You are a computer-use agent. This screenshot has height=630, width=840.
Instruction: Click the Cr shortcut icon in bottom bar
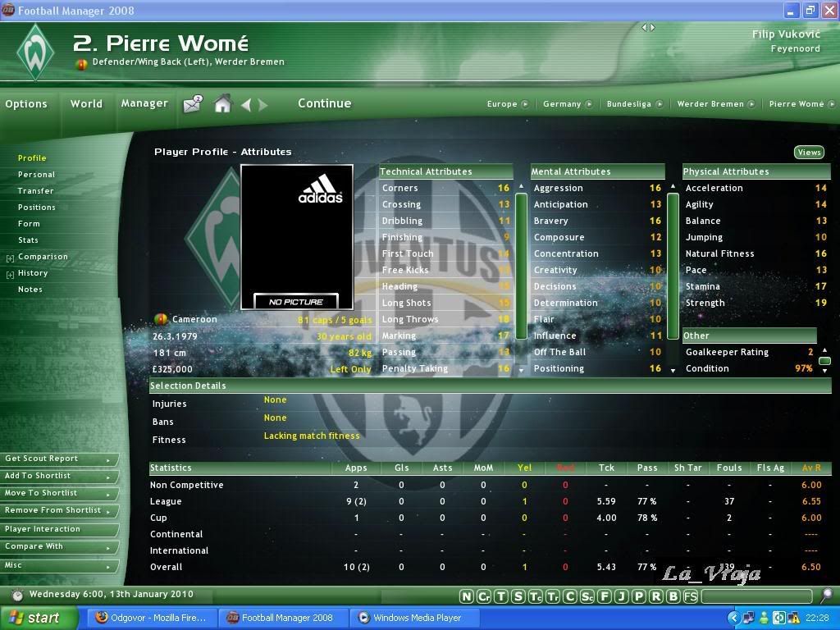pos(484,596)
